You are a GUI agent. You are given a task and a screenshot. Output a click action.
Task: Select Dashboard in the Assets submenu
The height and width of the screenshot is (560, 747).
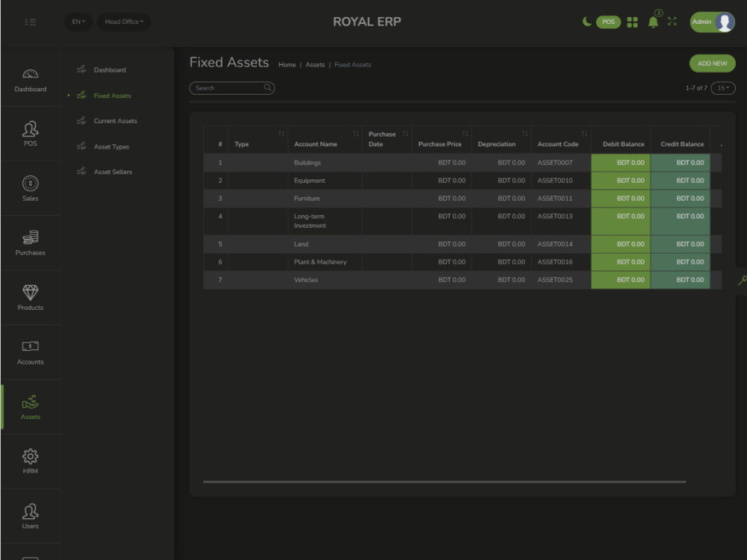click(110, 70)
